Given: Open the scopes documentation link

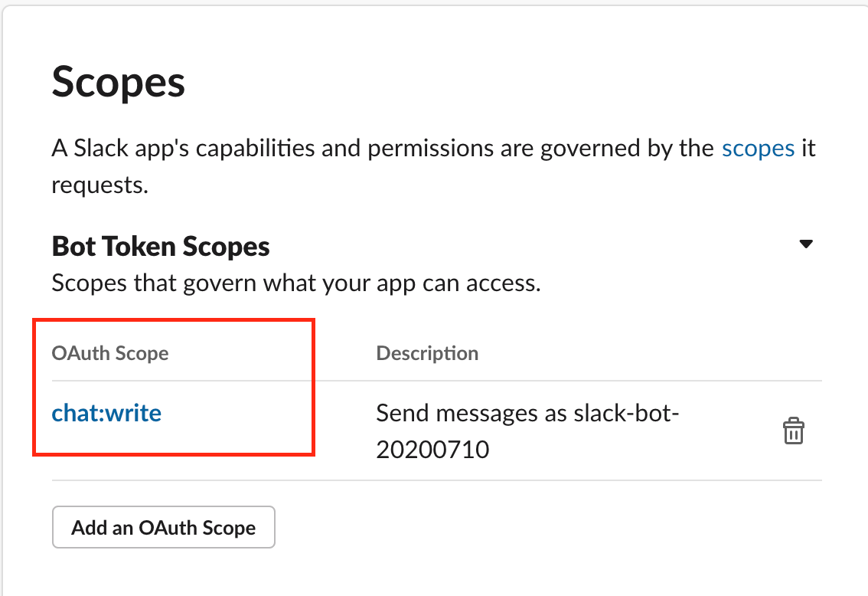Looking at the screenshot, I should pos(757,148).
